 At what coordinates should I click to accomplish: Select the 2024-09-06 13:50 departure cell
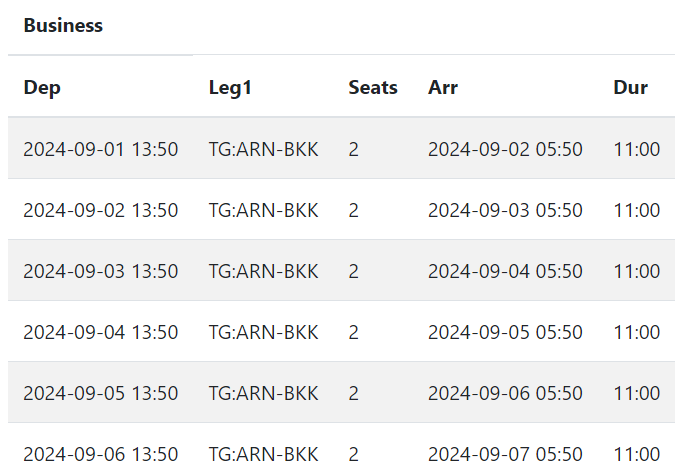(x=101, y=453)
